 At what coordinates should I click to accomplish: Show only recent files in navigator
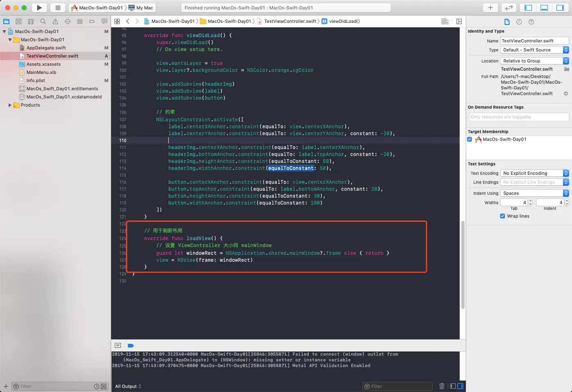point(96,386)
